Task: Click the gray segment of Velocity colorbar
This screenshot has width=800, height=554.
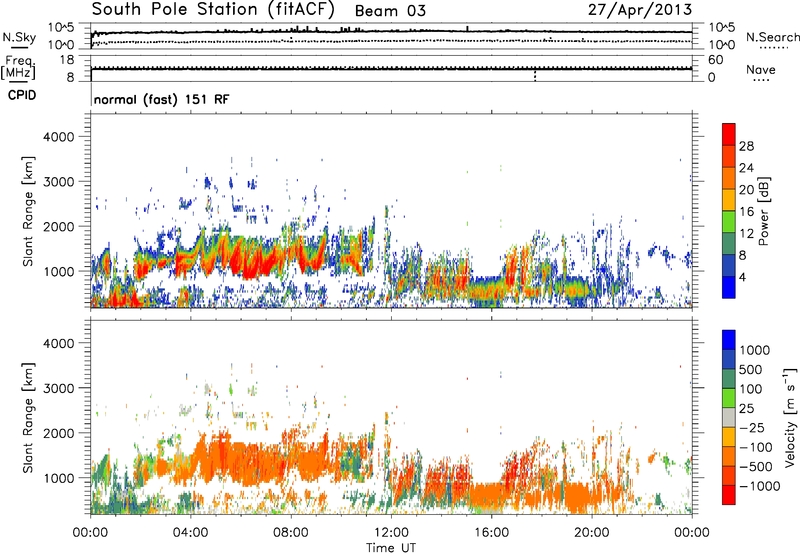Action: [729, 417]
